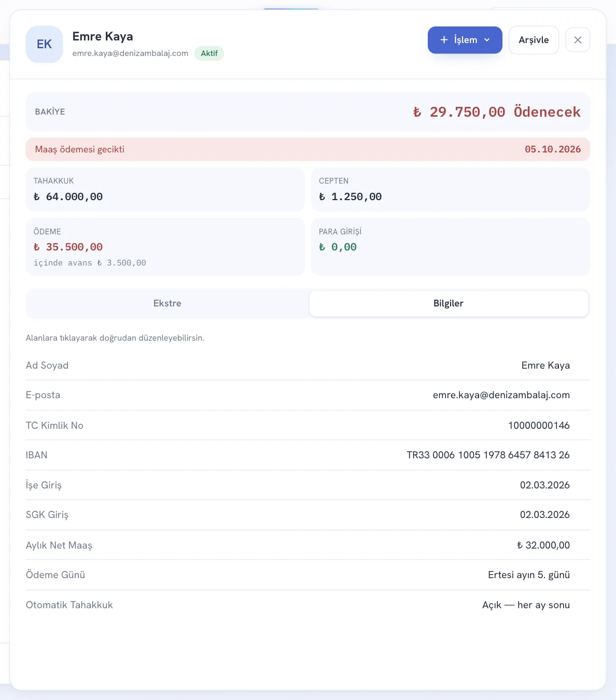Edit Ödeme Günü value Ertesi ayın 5. günü
This screenshot has height=700, width=616.
click(529, 575)
